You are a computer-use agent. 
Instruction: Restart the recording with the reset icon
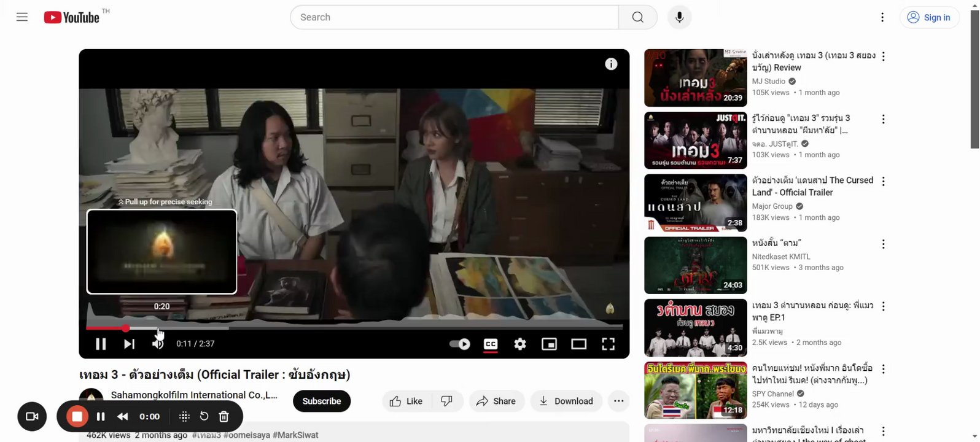point(204,416)
